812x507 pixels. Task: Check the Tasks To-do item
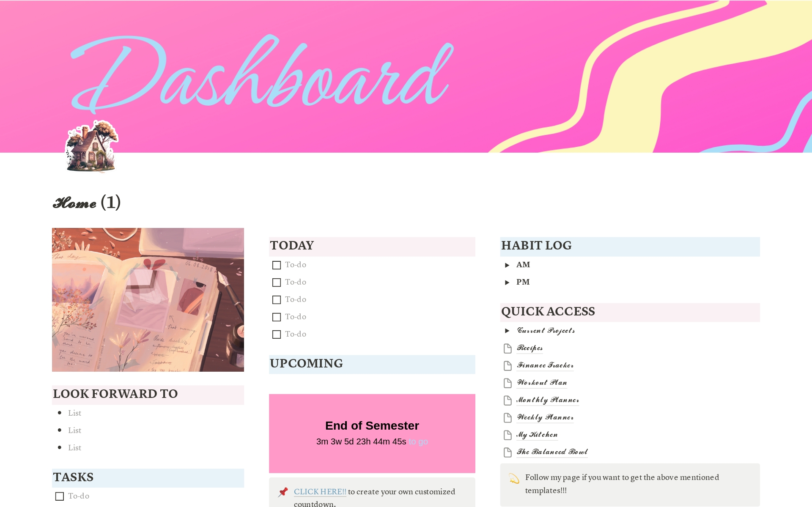point(58,497)
